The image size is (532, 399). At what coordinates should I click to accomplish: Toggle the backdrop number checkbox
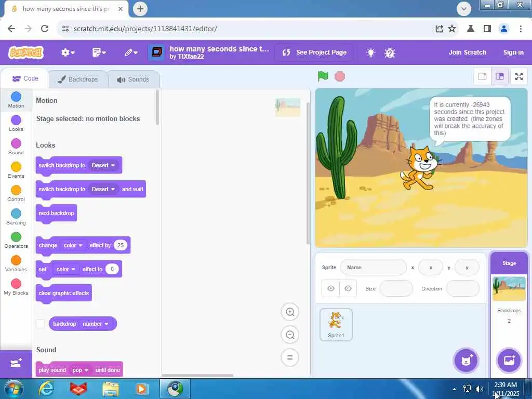click(41, 324)
